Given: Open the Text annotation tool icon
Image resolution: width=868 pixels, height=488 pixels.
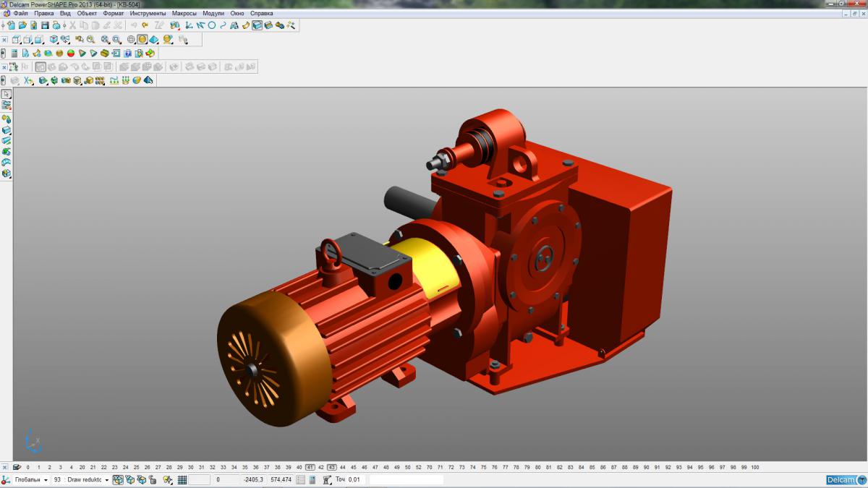Looking at the screenshot, I should (x=234, y=25).
